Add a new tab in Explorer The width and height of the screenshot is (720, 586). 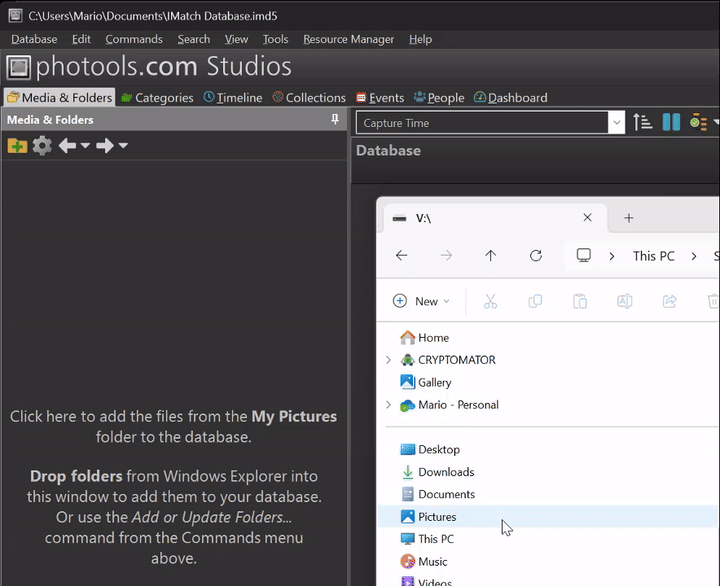(629, 218)
